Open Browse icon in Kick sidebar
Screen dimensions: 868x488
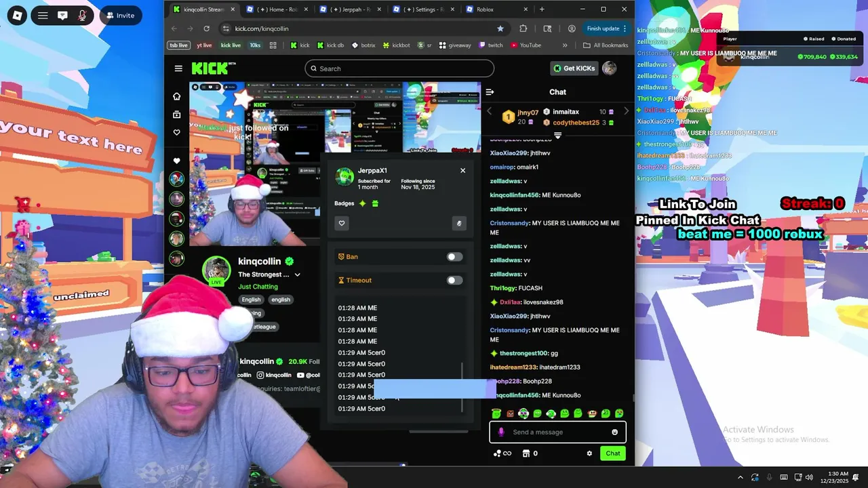[x=177, y=115]
